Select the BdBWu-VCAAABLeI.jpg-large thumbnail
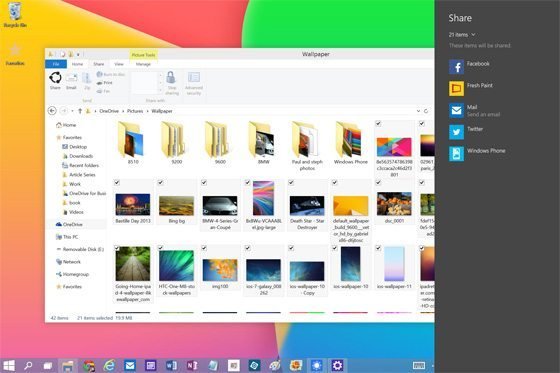 click(263, 198)
